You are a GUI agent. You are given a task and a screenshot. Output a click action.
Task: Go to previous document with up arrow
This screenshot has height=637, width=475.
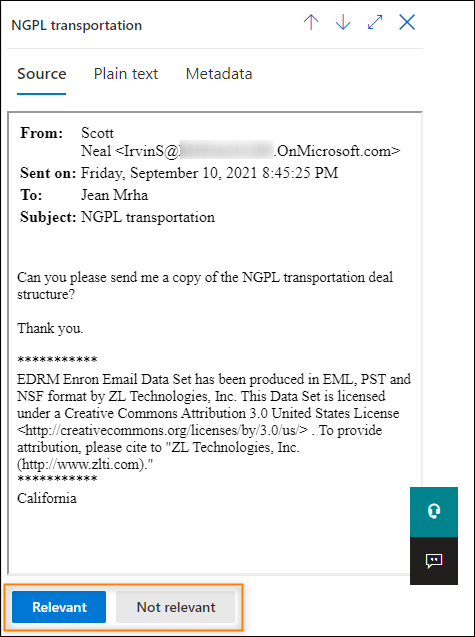click(x=311, y=23)
